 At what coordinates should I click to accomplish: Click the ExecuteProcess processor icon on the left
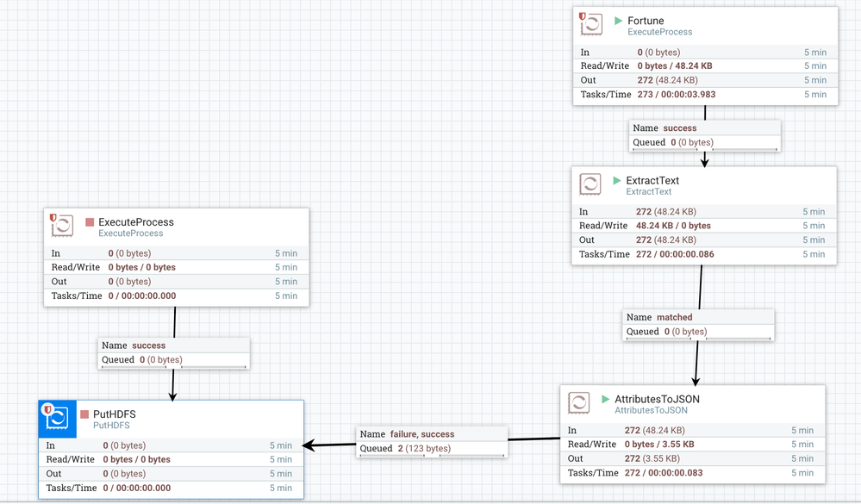point(62,227)
